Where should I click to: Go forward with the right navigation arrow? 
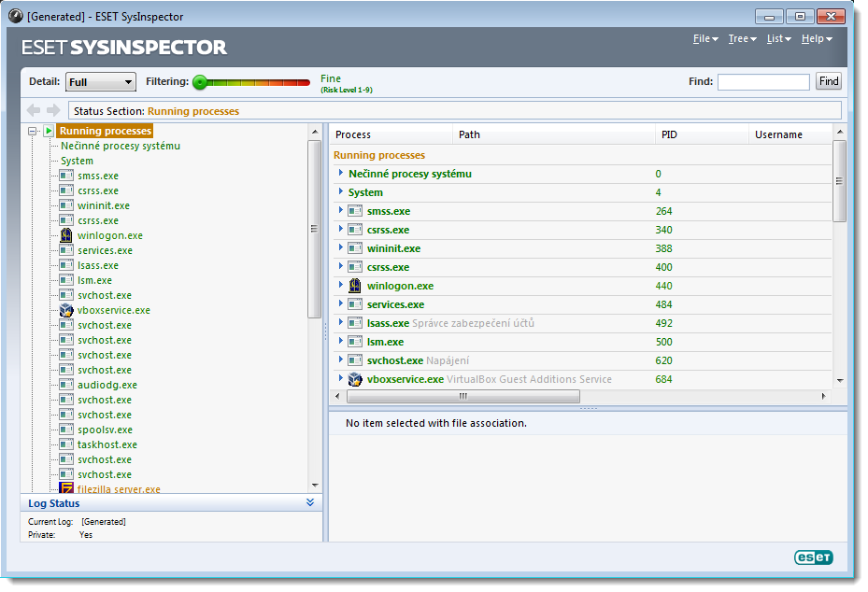(53, 110)
